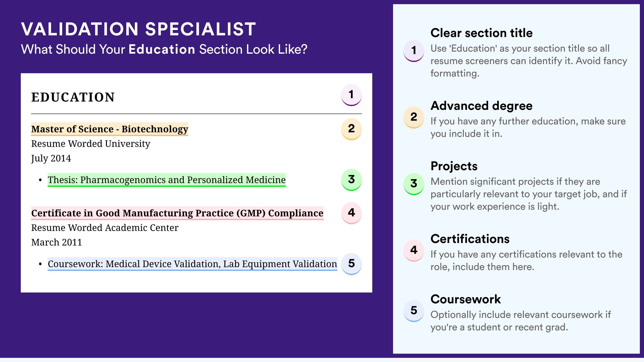Click the number 4 badge next to Certifications
This screenshot has height=362, width=644.
(413, 250)
